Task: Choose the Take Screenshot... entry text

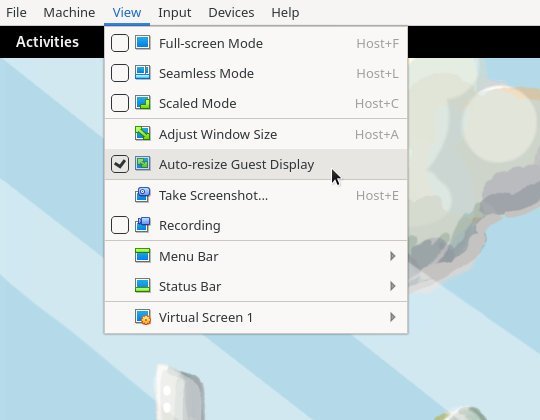Action: 214,195
